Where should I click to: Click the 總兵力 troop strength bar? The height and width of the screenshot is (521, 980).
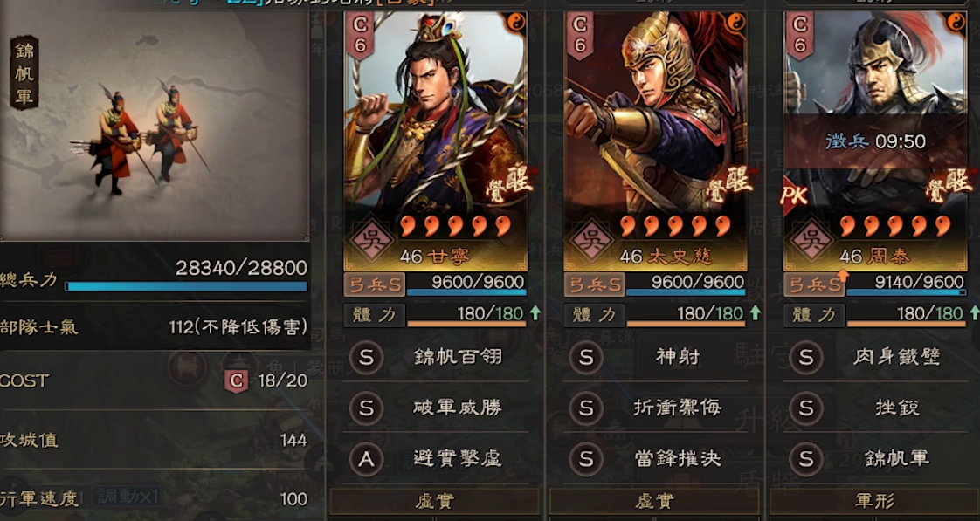click(186, 287)
